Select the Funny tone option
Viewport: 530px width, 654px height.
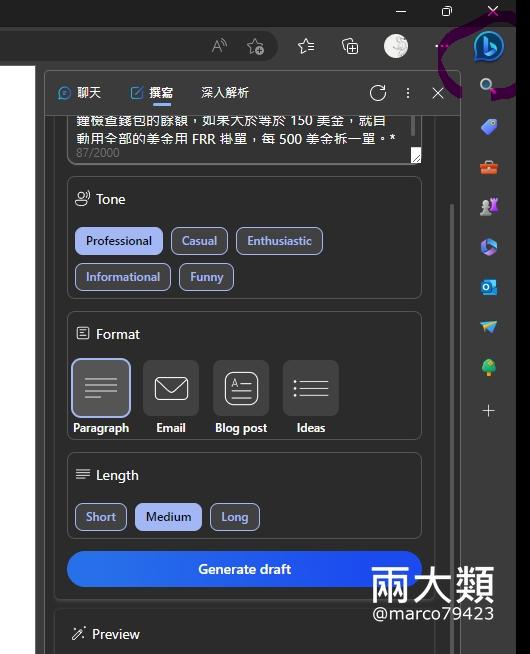coord(206,277)
